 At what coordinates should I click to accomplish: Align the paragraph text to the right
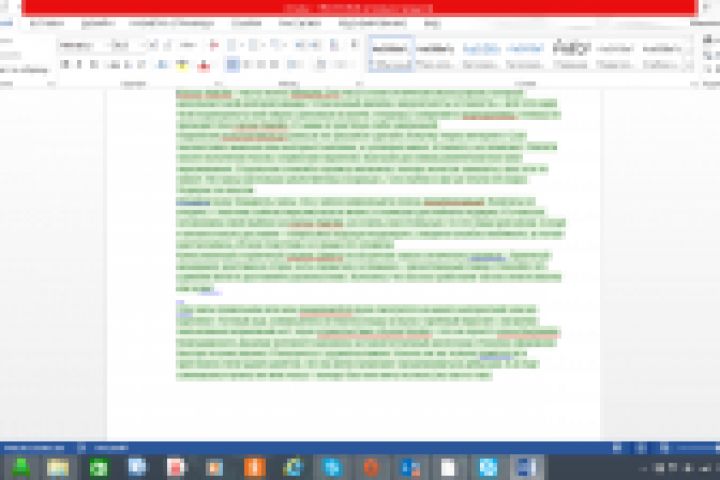point(261,64)
